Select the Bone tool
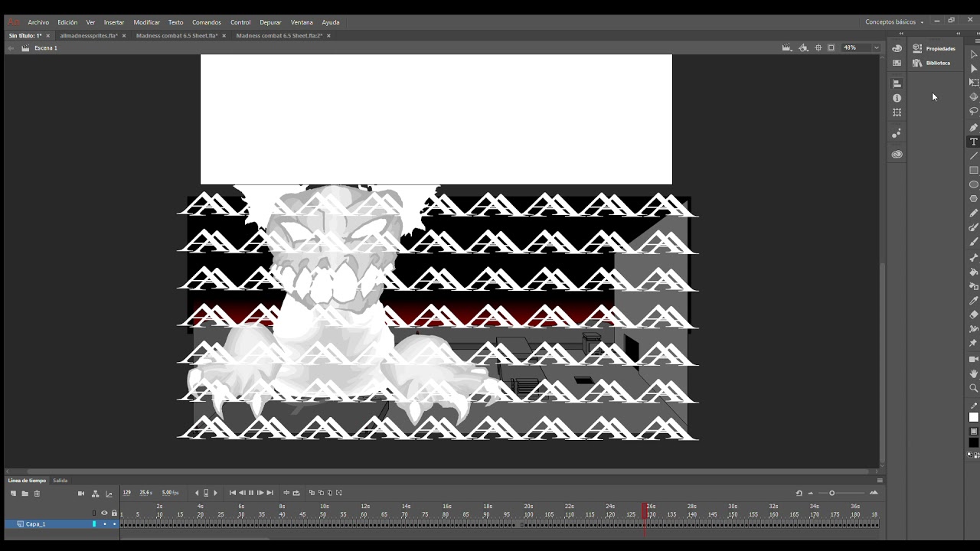The image size is (980, 551). point(974,258)
